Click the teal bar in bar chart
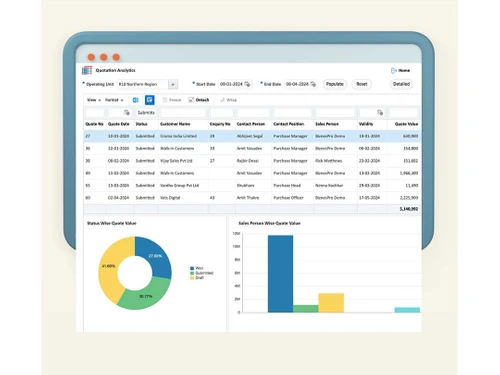The width and height of the screenshot is (500, 375). pyautogui.click(x=407, y=310)
